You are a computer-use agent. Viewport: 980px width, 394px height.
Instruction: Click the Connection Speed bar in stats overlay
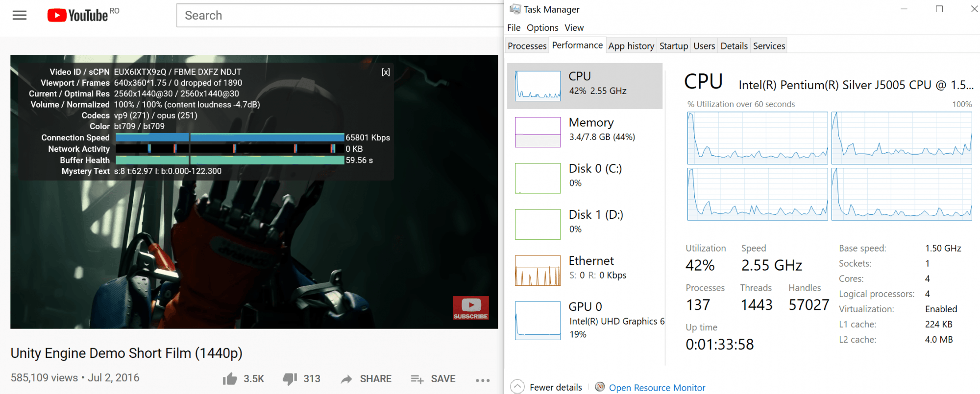[230, 138]
